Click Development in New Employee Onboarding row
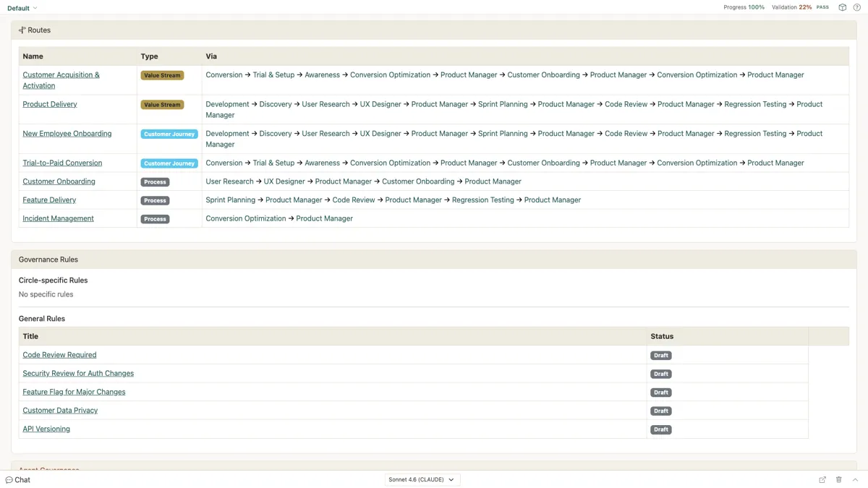Image resolution: width=868 pixels, height=488 pixels. pos(227,134)
